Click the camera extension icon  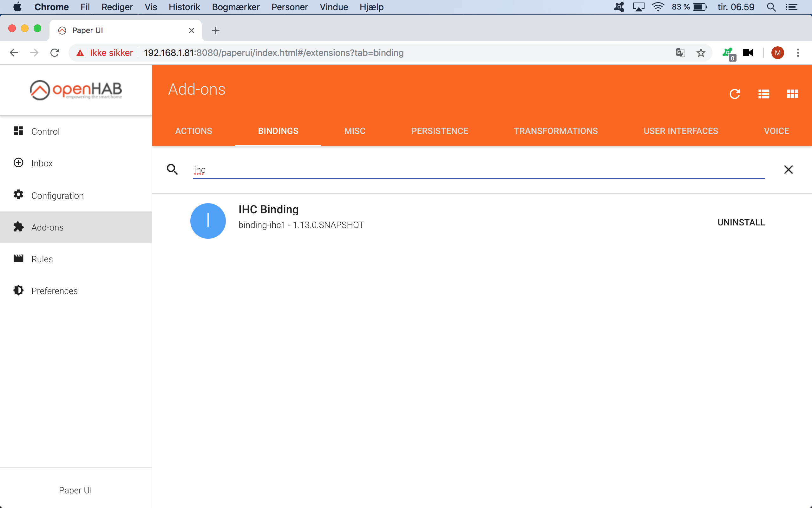point(748,53)
